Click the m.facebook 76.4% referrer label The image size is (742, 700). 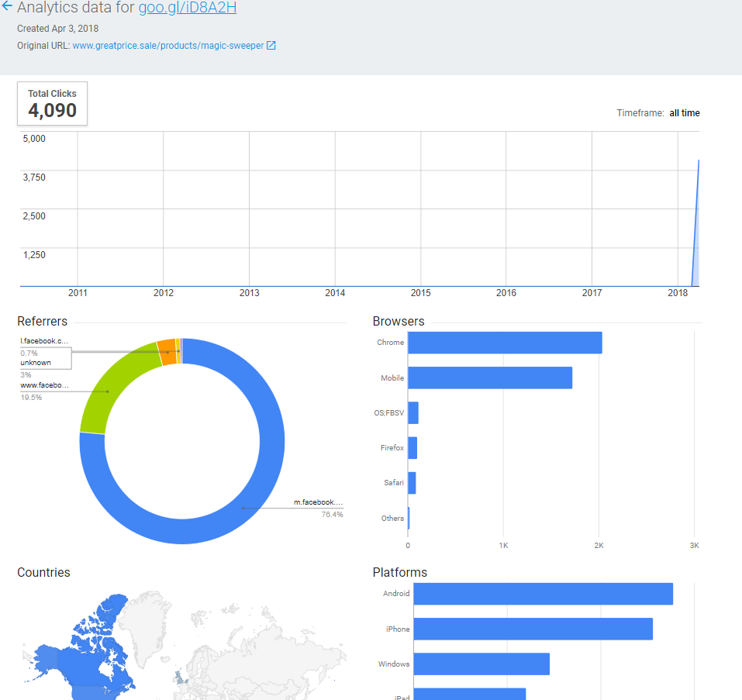click(x=318, y=503)
